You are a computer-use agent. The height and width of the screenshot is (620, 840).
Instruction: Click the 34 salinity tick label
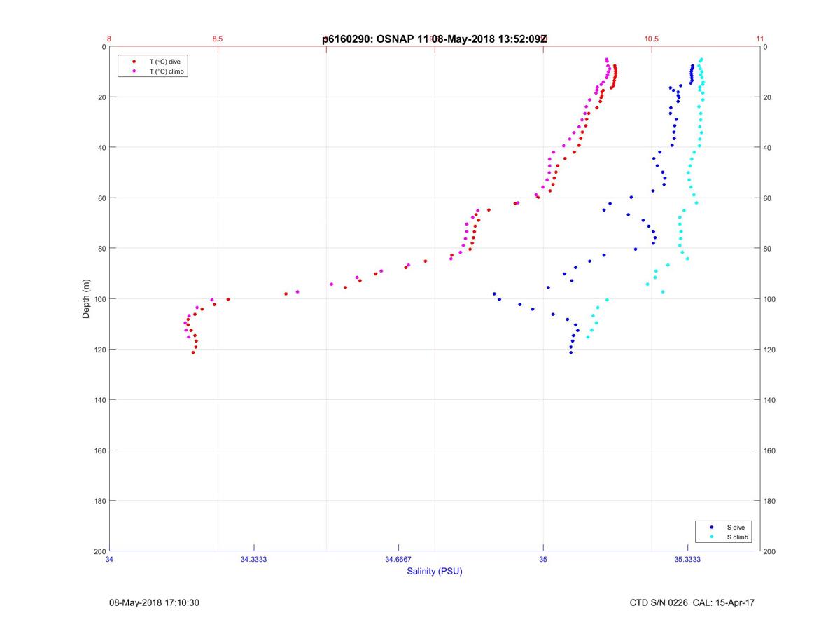(x=109, y=559)
